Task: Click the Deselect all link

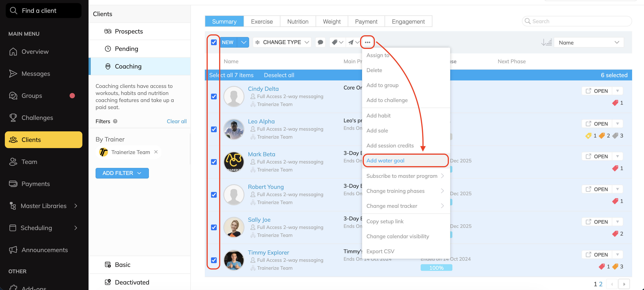Action: [x=279, y=75]
